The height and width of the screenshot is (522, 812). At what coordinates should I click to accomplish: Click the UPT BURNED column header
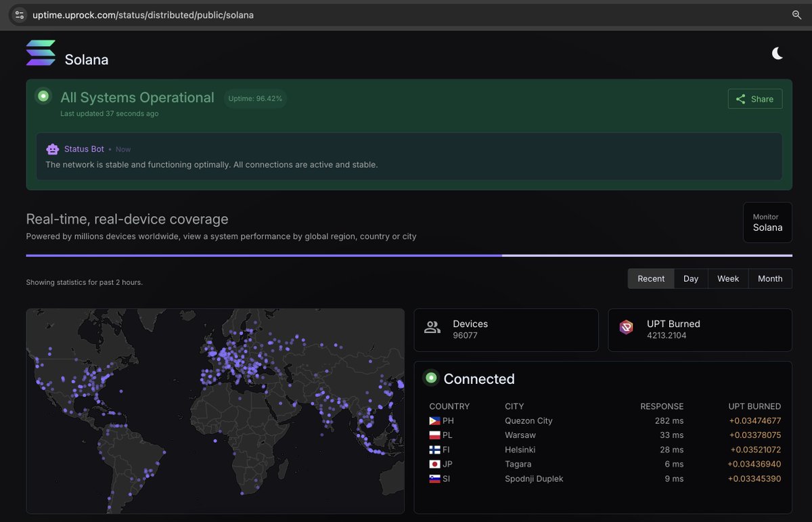coord(754,406)
